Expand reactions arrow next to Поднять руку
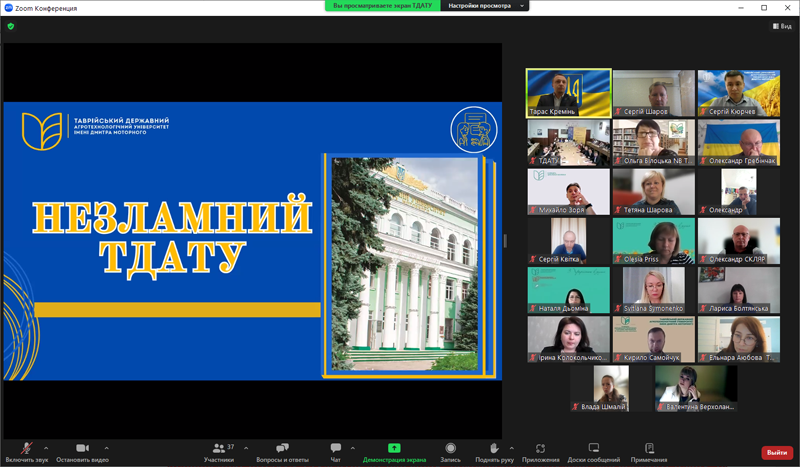This screenshot has width=800, height=467. coord(512,448)
